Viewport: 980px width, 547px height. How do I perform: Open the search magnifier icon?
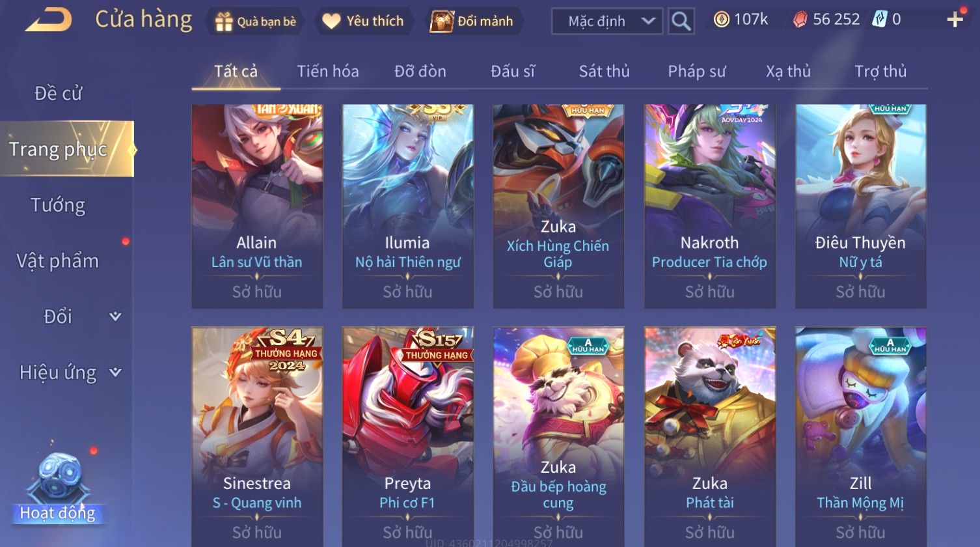(681, 21)
